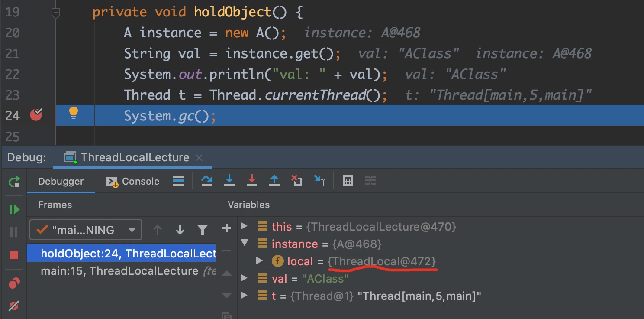Open the Console tab
The image size is (644, 319).
coord(133,182)
